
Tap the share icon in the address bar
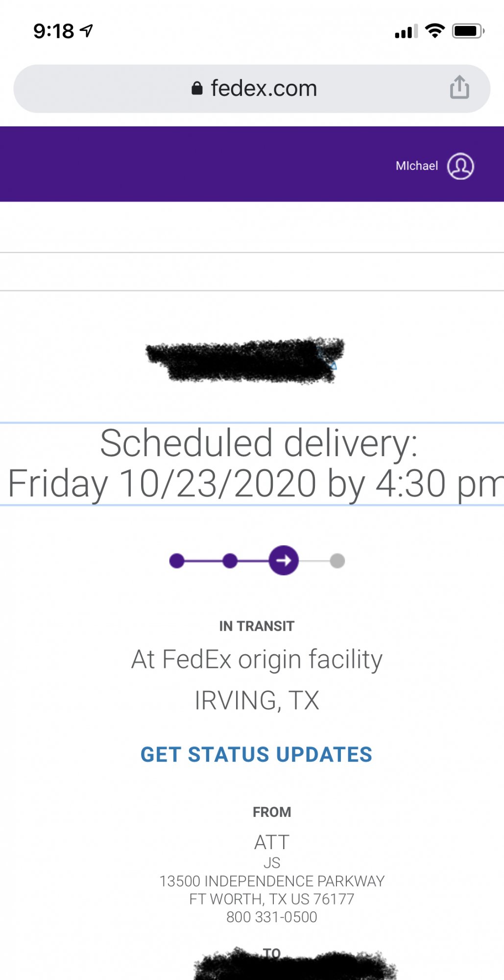tap(459, 88)
